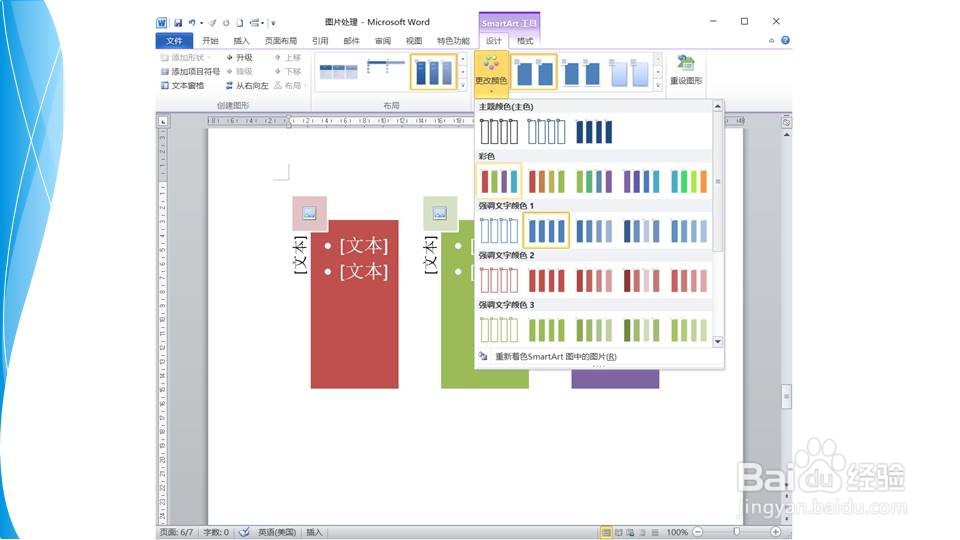960x540 pixels.
Task: Click the Save icon in quick access toolbar
Action: pos(178,23)
